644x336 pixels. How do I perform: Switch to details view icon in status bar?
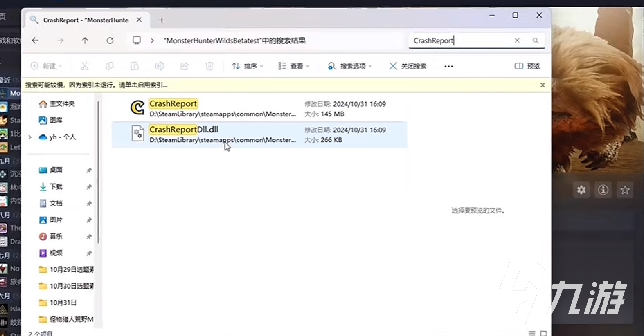(x=532, y=333)
